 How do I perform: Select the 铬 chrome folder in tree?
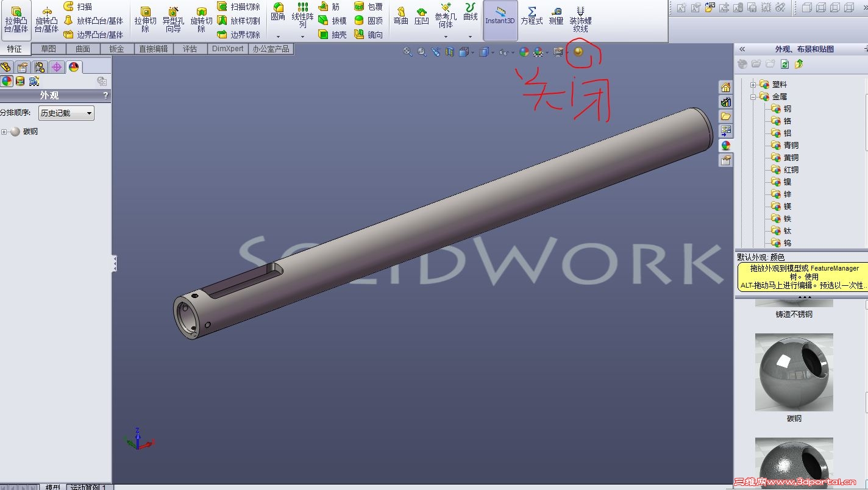[781, 121]
